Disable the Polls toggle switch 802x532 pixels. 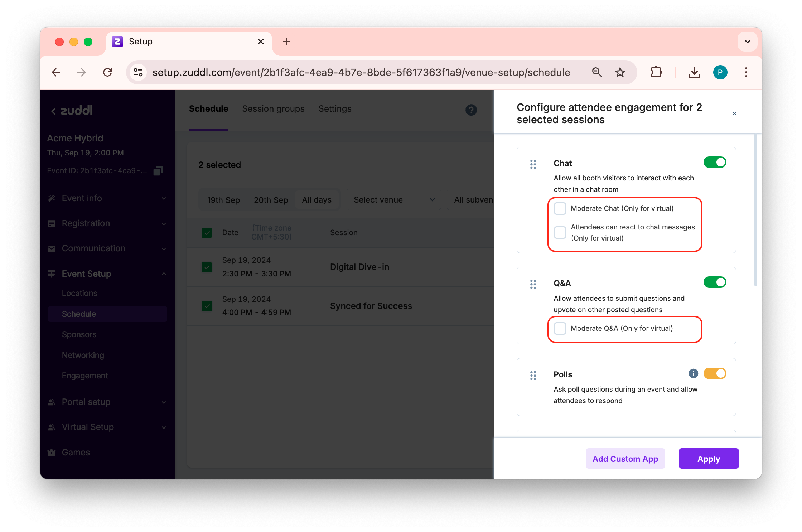tap(715, 373)
